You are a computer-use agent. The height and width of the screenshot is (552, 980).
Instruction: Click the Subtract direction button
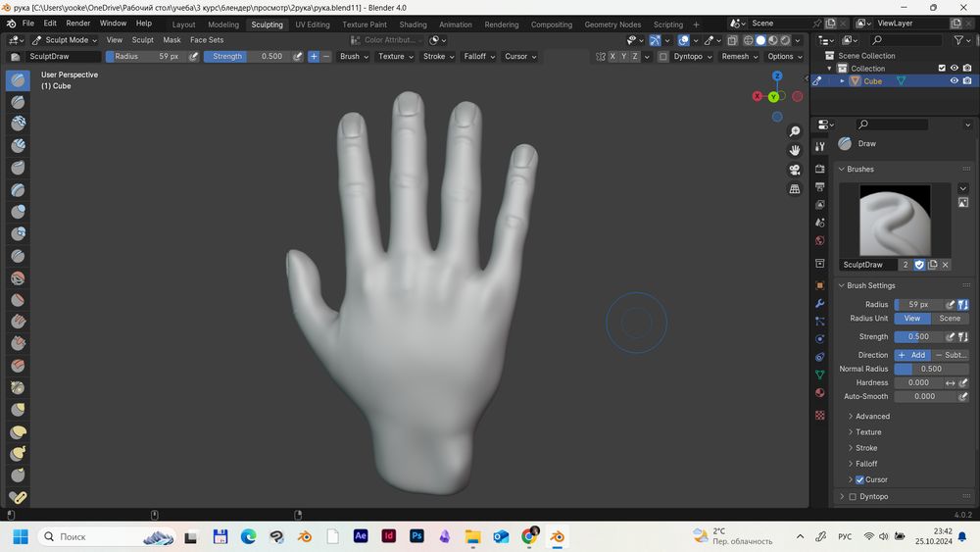tap(950, 355)
